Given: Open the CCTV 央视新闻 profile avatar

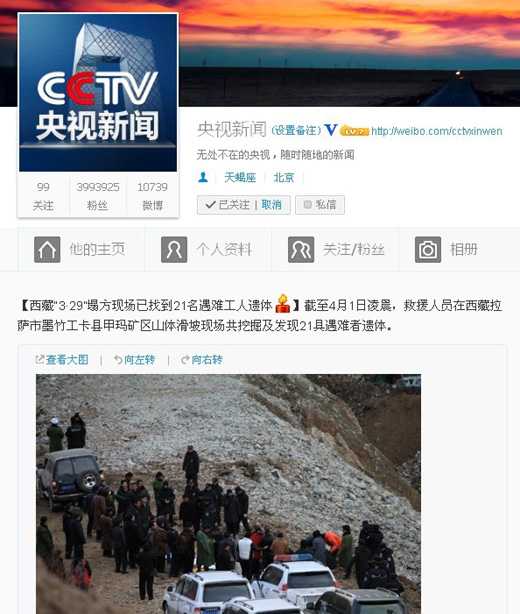Looking at the screenshot, I should (98, 92).
